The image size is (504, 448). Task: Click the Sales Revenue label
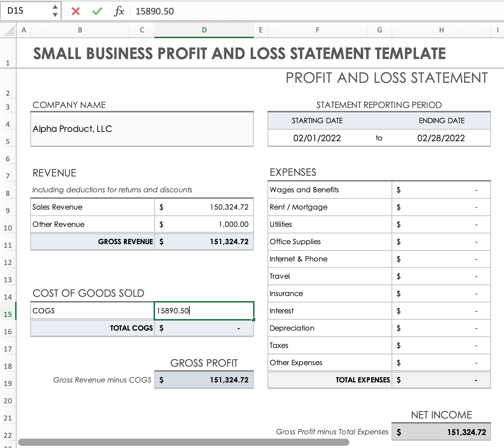[x=57, y=207]
